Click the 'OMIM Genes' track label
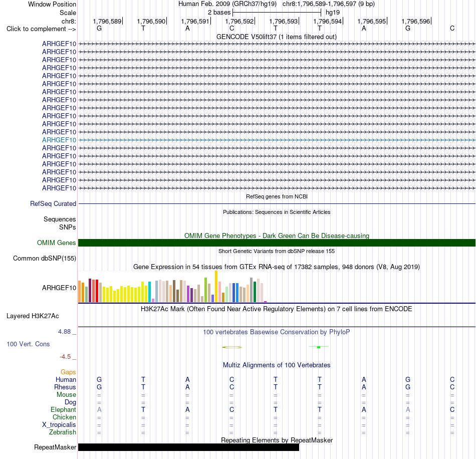 56,243
